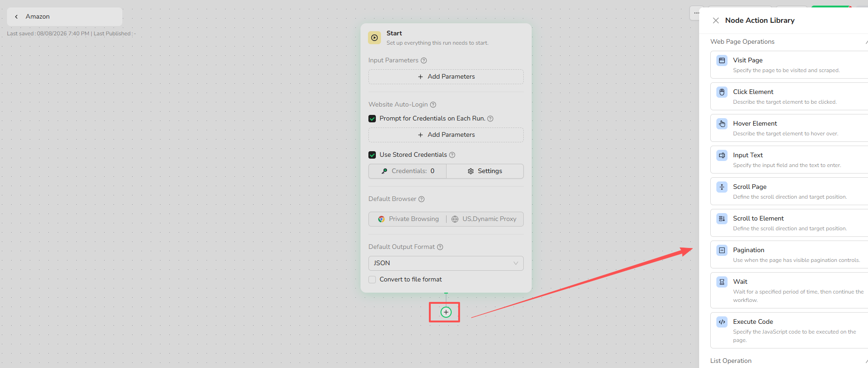Open stored credentials Settings
Viewport: 868px width, 368px height.
click(x=485, y=171)
